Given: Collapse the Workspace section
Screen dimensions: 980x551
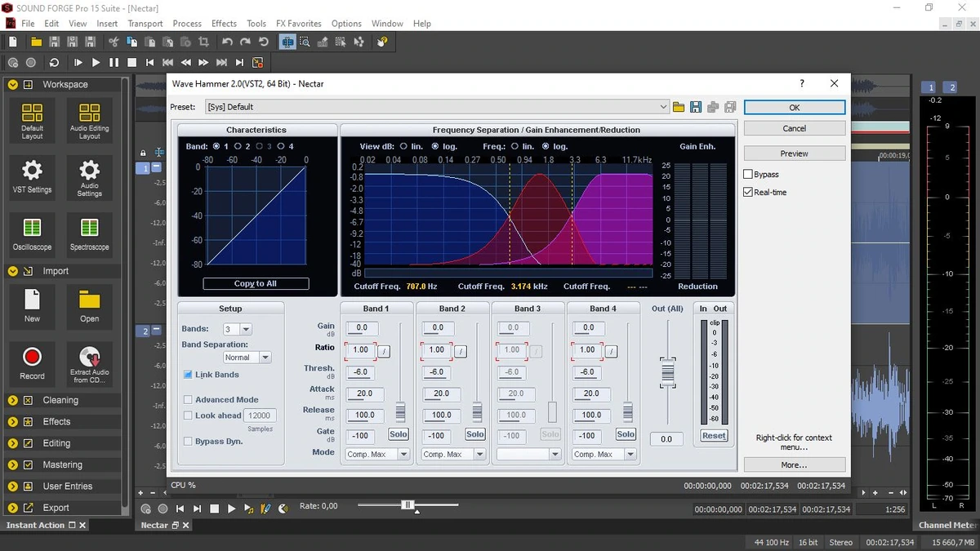Looking at the screenshot, I should pos(13,85).
